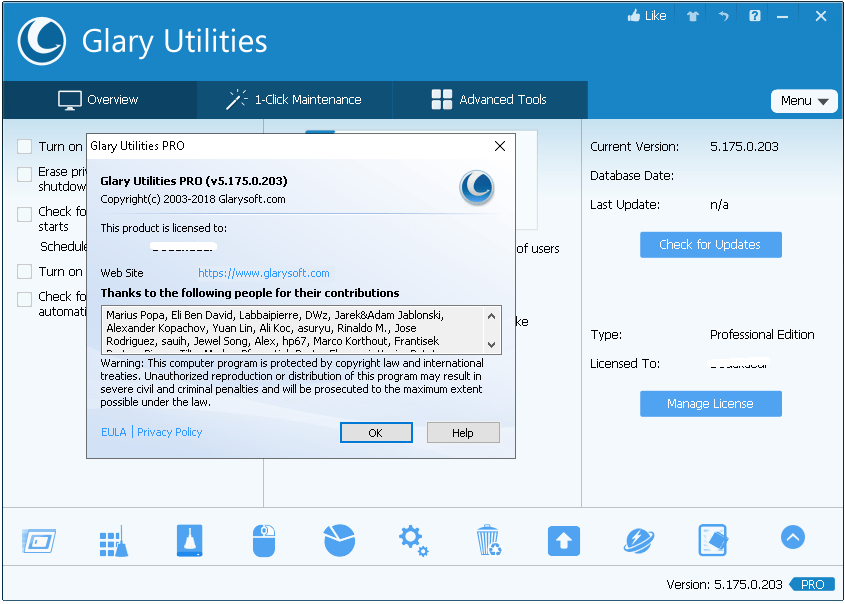845x604 pixels.
Task: Open the Menu dropdown
Action: pos(804,101)
